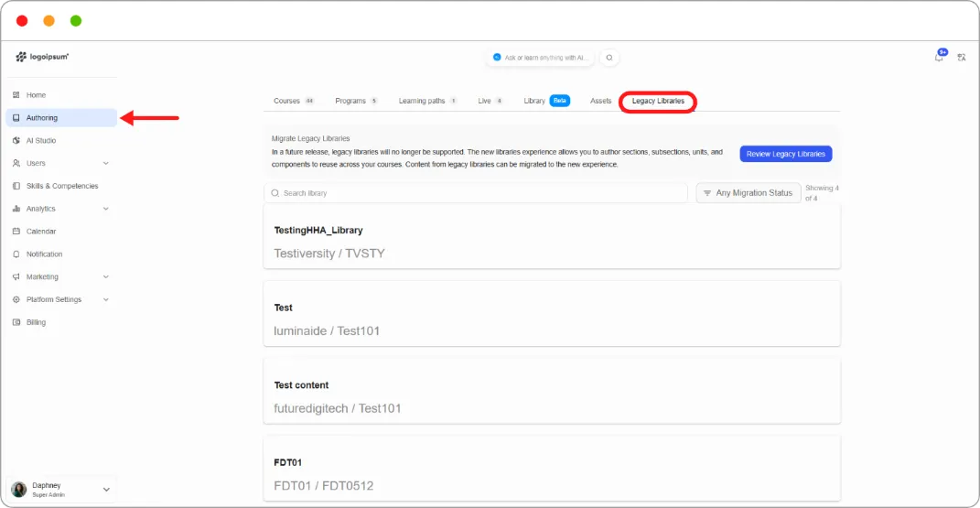Open Any Migration Status filter
Image resolution: width=980 pixels, height=508 pixels.
[x=748, y=193]
